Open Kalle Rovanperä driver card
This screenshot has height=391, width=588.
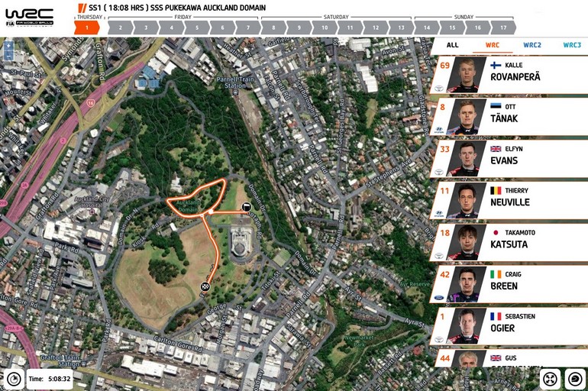point(509,75)
